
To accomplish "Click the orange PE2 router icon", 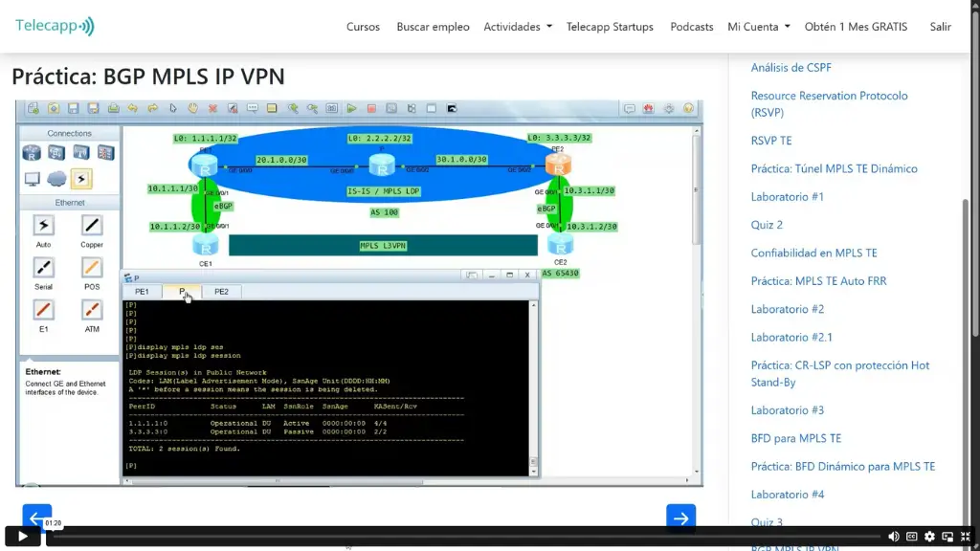I will tap(558, 165).
